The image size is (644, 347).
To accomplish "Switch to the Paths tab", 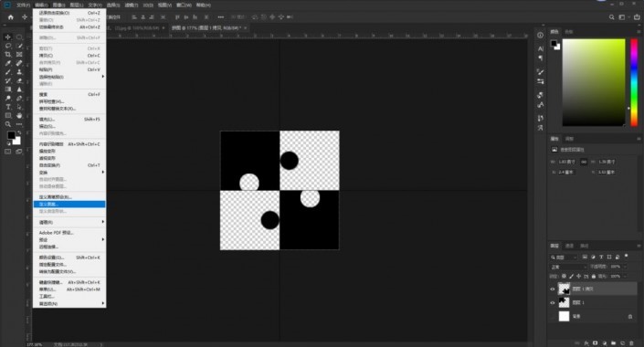I will pos(584,246).
